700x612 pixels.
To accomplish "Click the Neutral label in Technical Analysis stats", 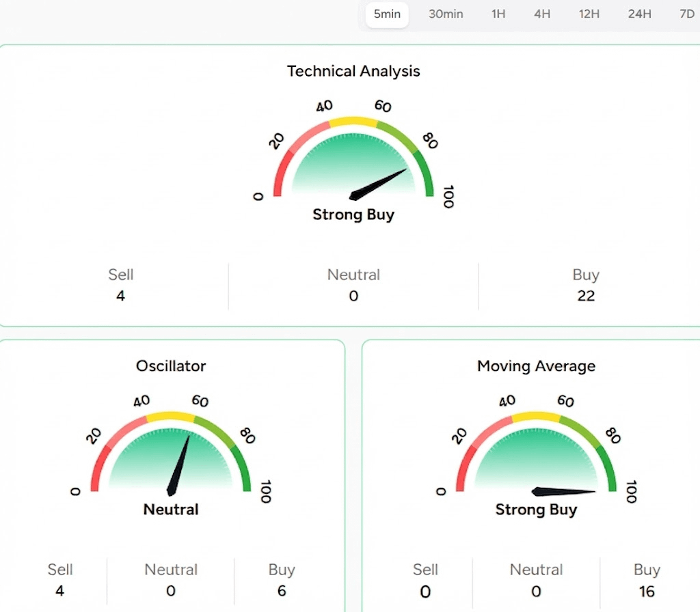I will 353,275.
